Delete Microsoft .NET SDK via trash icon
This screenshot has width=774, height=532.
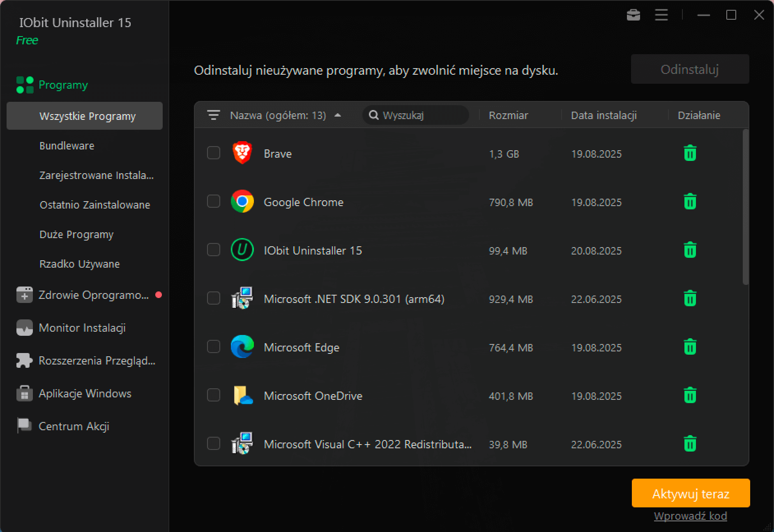pyautogui.click(x=690, y=298)
